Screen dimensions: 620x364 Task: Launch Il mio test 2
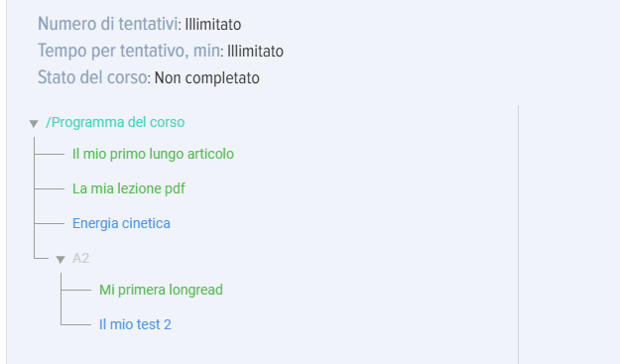click(x=135, y=324)
